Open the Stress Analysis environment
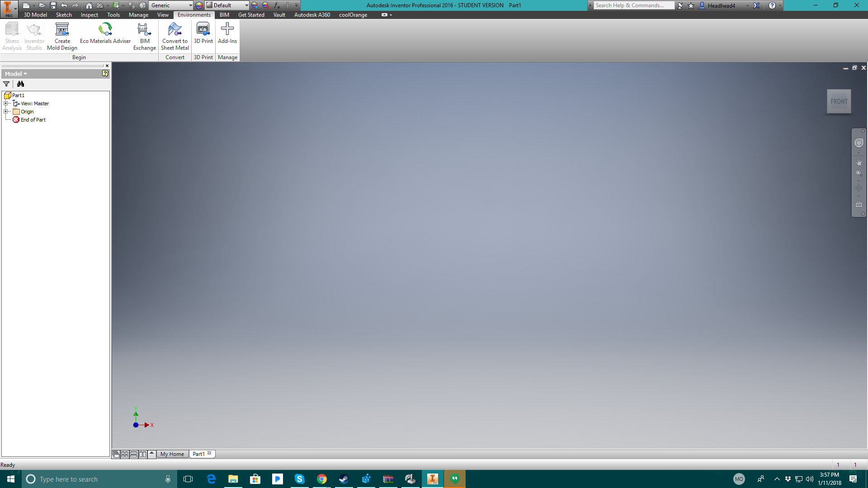The height and width of the screenshot is (488, 868). 11,35
